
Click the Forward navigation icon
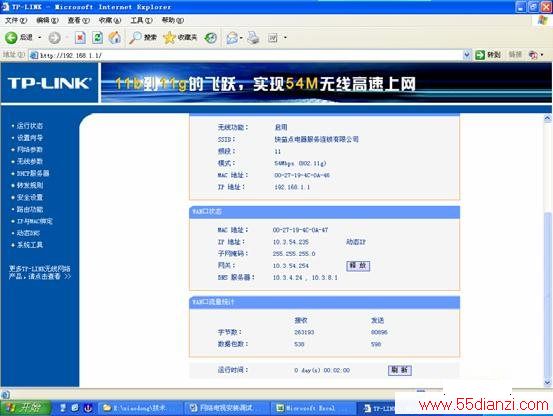pos(54,38)
